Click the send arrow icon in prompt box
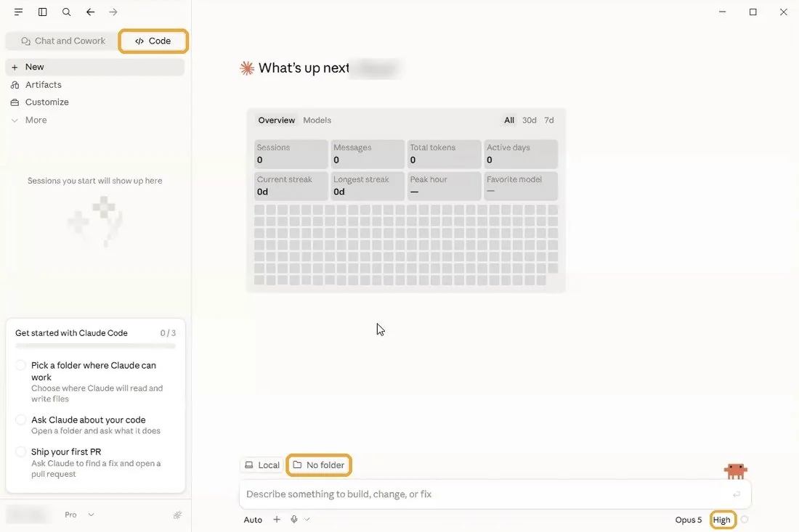This screenshot has width=799, height=532. 737,494
